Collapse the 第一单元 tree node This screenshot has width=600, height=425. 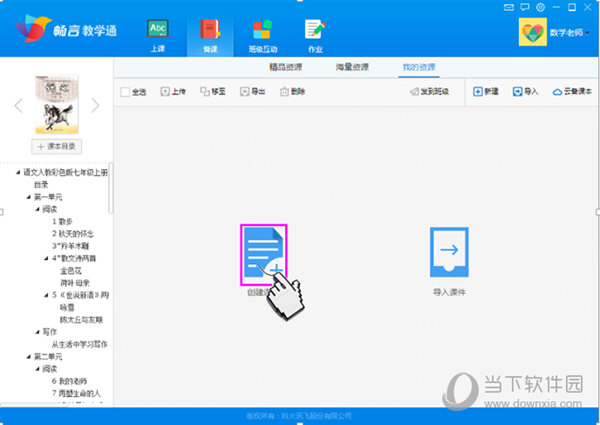tap(28, 197)
